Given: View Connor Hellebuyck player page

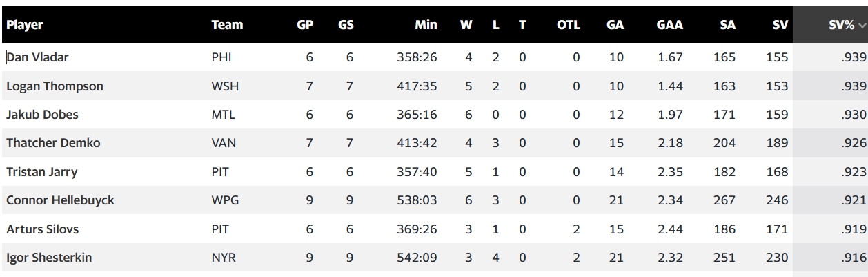Looking at the screenshot, I should tap(60, 200).
